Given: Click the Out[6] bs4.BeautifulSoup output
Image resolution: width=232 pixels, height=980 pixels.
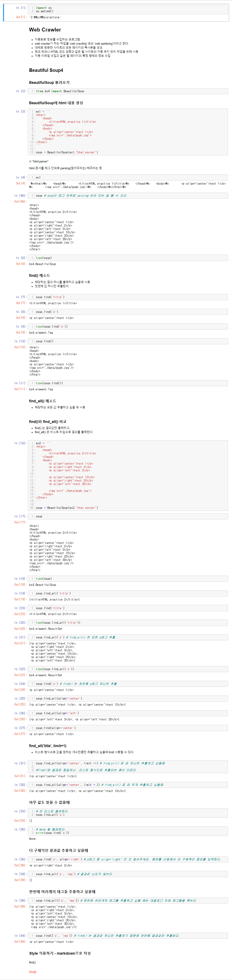Looking at the screenshot, I should pos(43,264).
